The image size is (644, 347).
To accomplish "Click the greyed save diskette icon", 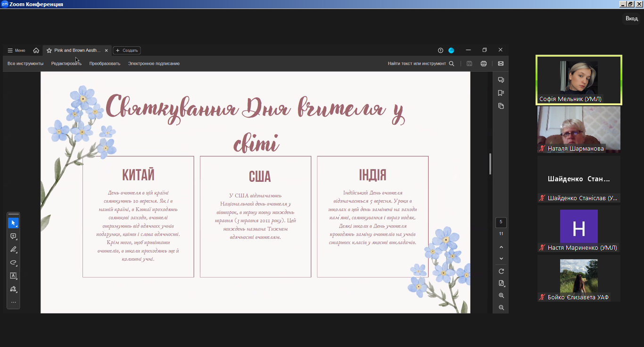I will [x=469, y=63].
